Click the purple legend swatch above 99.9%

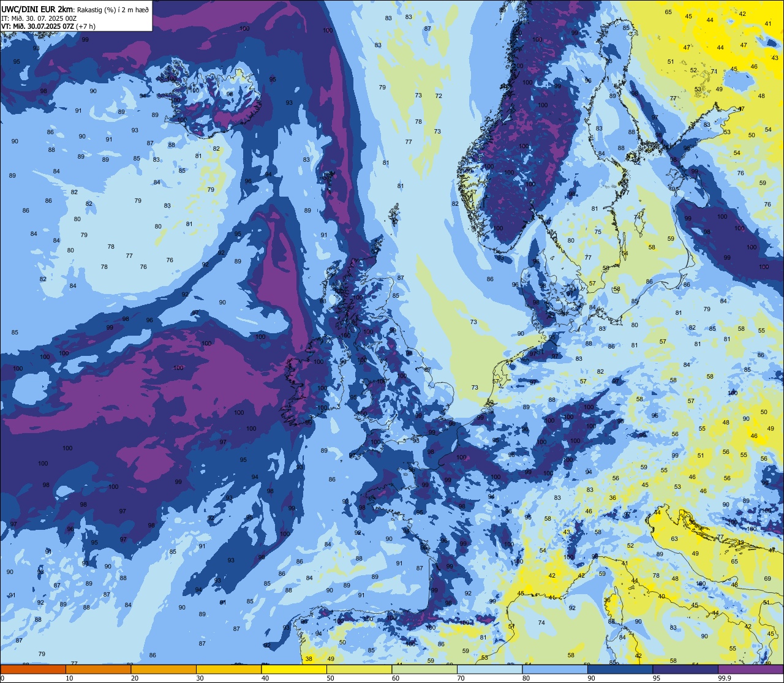pyautogui.click(x=750, y=669)
